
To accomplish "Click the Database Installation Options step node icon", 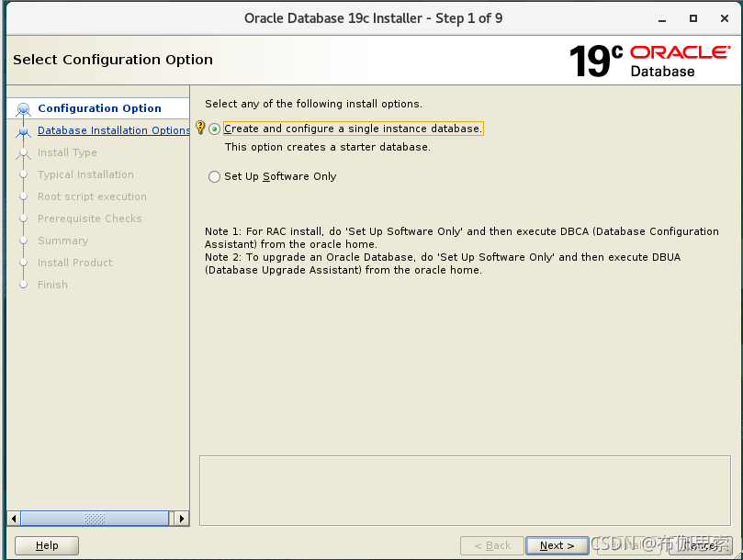I will [x=23, y=131].
